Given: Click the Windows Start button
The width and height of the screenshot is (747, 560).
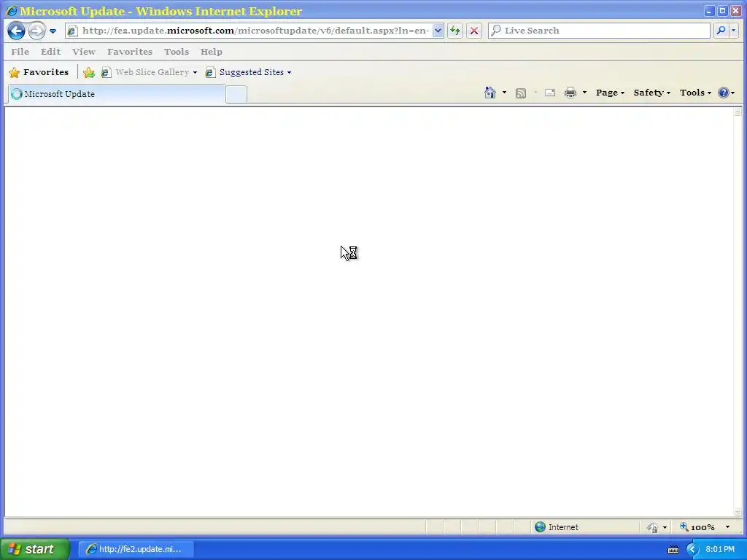Looking at the screenshot, I should point(35,549).
